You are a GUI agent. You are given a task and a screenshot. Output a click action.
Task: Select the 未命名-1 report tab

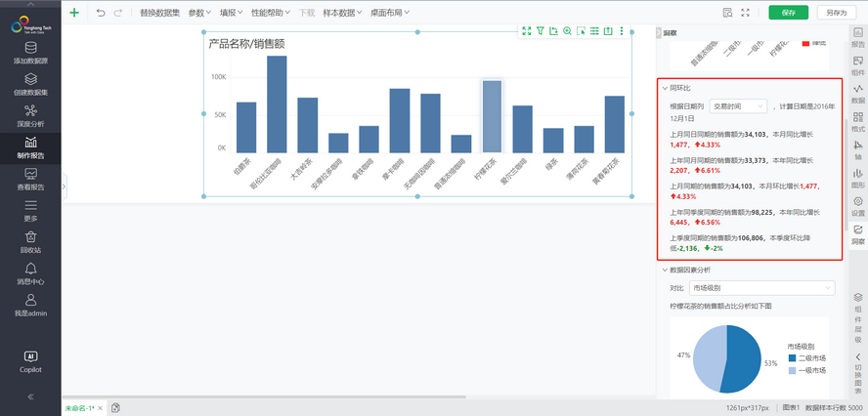[x=80, y=408]
